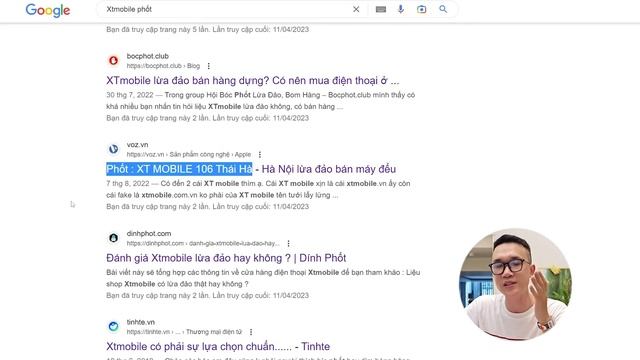This screenshot has height=360, width=640.
Task: Open the on-screen keyboard icon
Action: (381, 9)
